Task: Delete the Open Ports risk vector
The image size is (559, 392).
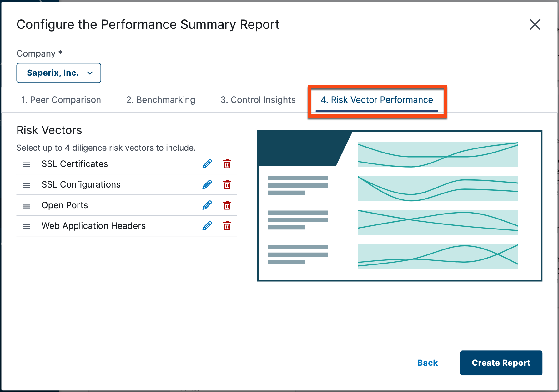Action: click(227, 205)
